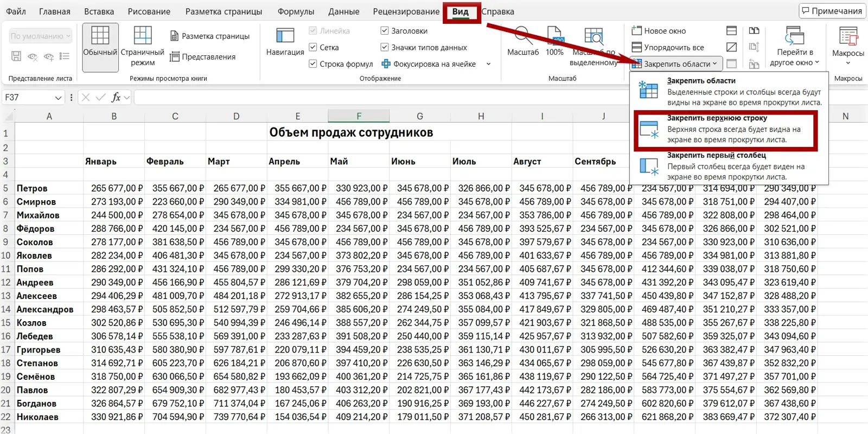Choose the Закрепить области menu option
868x434 pixels.
click(729, 91)
